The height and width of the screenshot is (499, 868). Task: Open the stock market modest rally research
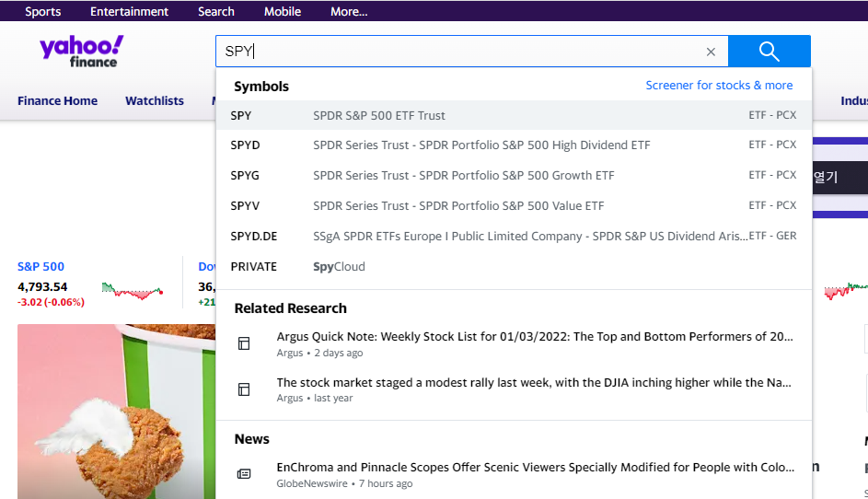[x=534, y=383]
